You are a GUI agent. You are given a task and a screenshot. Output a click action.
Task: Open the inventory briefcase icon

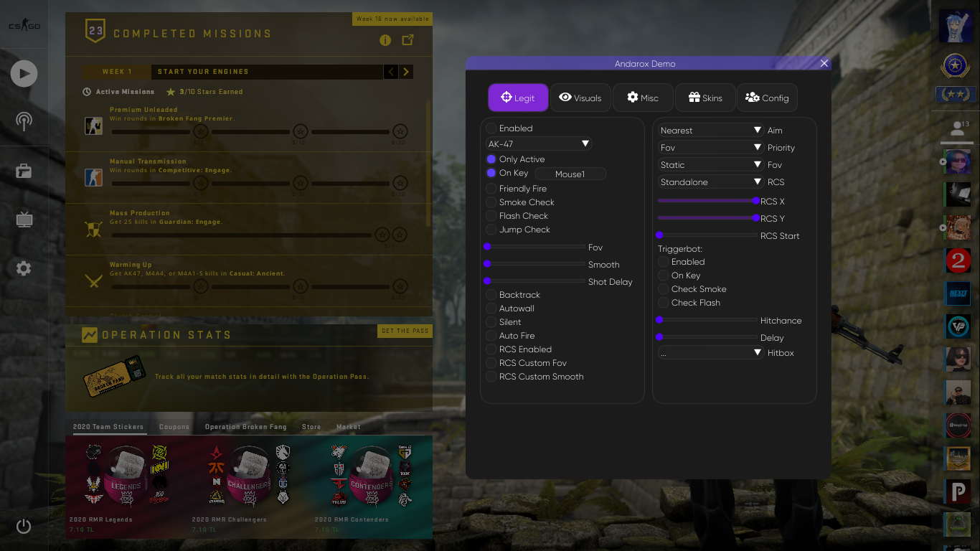pyautogui.click(x=24, y=171)
